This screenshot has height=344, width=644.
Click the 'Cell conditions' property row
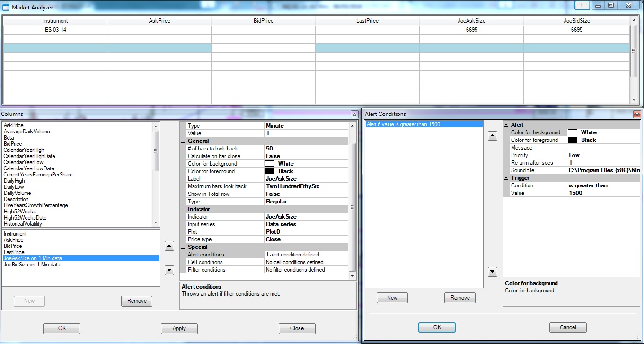point(267,262)
